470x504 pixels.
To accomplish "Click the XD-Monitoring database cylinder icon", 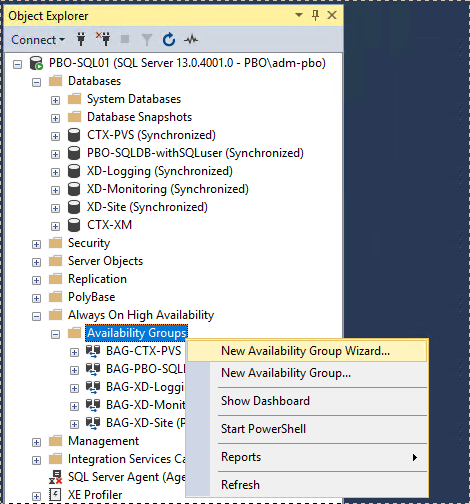I will (x=74, y=189).
